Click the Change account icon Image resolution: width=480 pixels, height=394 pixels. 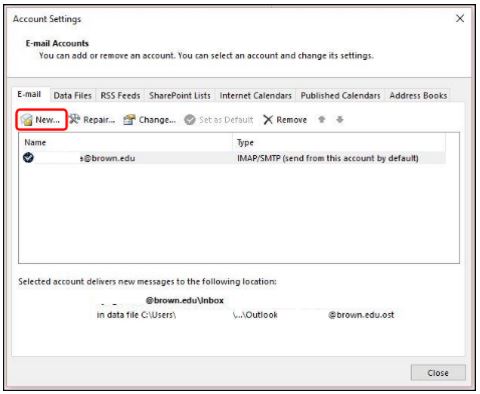(x=129, y=119)
